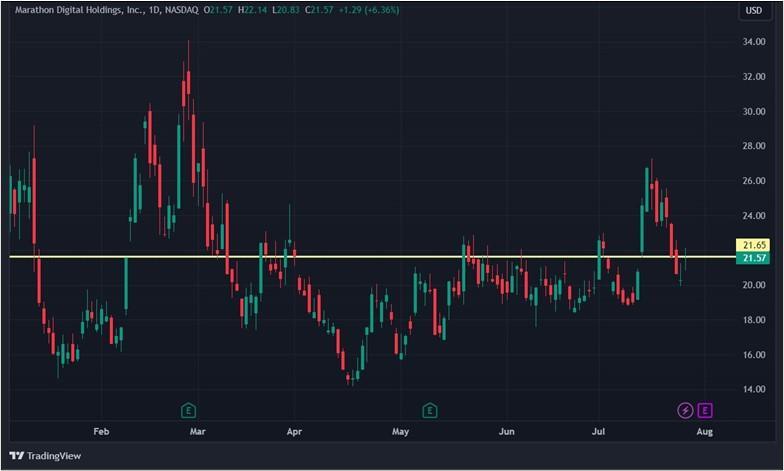Click the 16.00 price axis label

pyautogui.click(x=754, y=354)
